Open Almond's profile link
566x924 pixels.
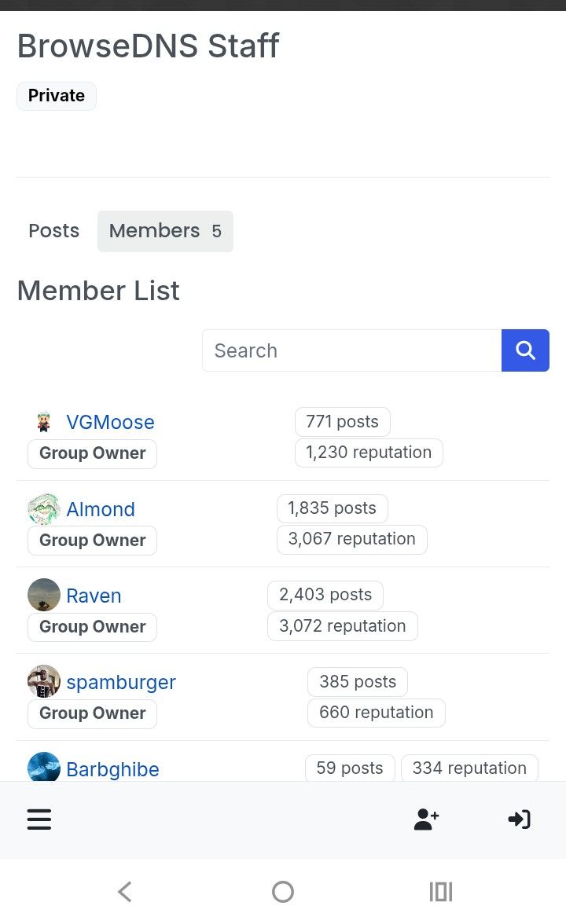(x=101, y=509)
